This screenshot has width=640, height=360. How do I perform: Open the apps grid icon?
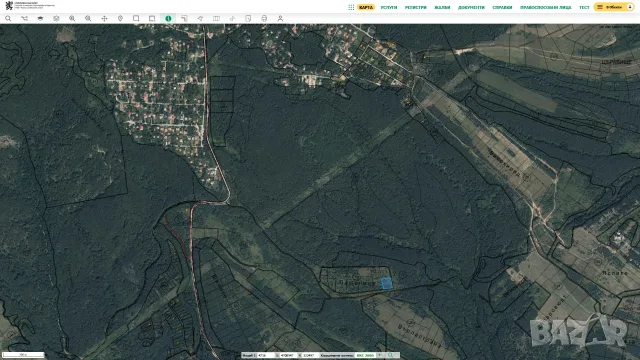351,7
